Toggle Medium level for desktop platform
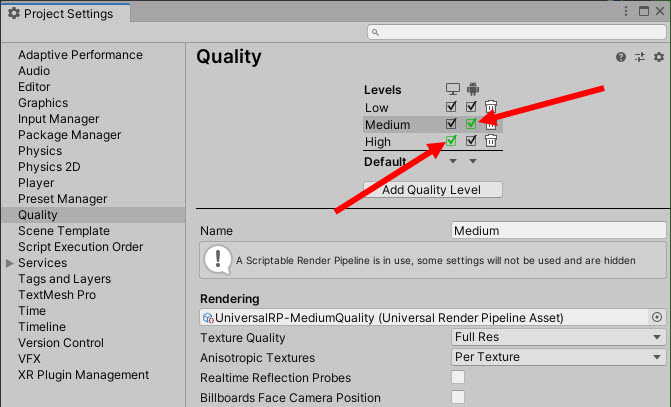Screen dimensions: 671x407 [x=451, y=124]
